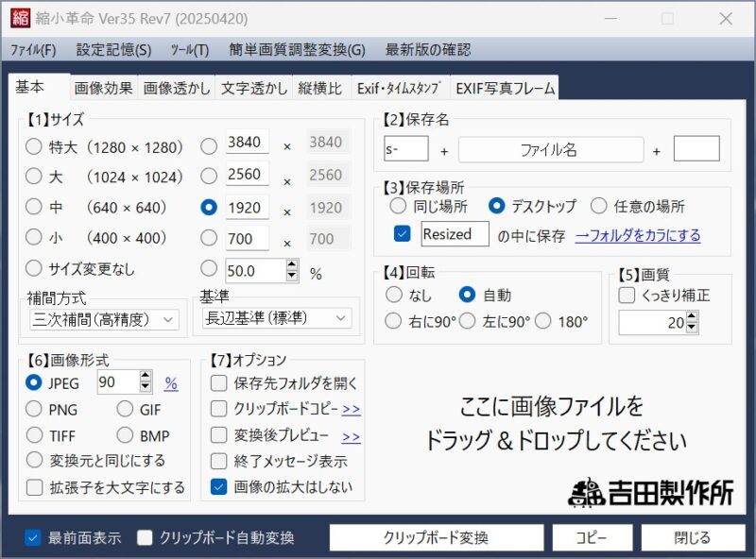Click the 吉田製作所 logo
Image resolution: width=756 pixels, height=559 pixels.
[x=650, y=493]
